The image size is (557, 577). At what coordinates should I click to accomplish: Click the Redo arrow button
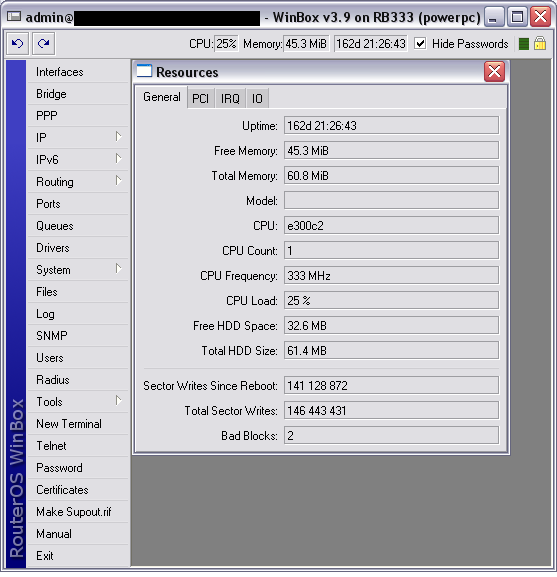click(x=43, y=43)
